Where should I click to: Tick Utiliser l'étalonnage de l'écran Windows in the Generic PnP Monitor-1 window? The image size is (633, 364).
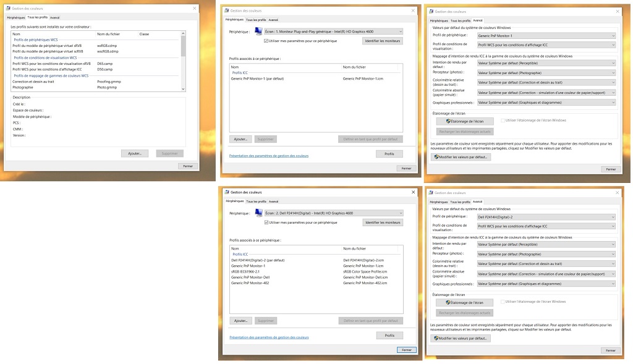click(503, 121)
